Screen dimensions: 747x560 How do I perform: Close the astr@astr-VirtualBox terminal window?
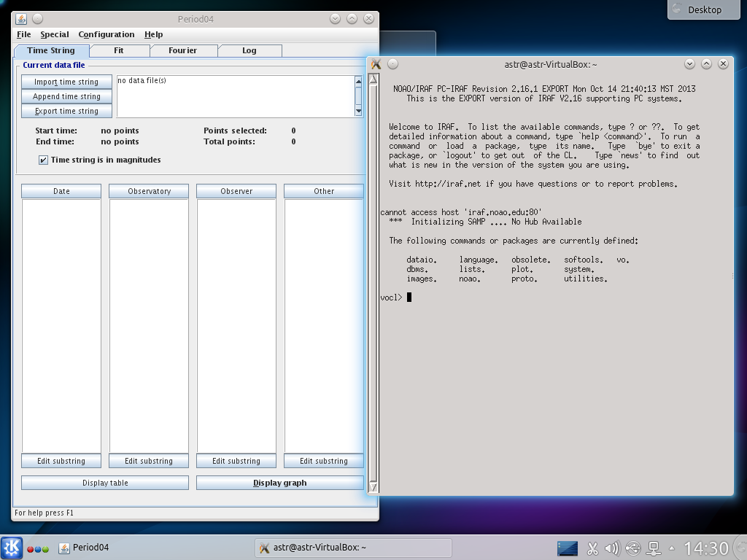click(723, 64)
